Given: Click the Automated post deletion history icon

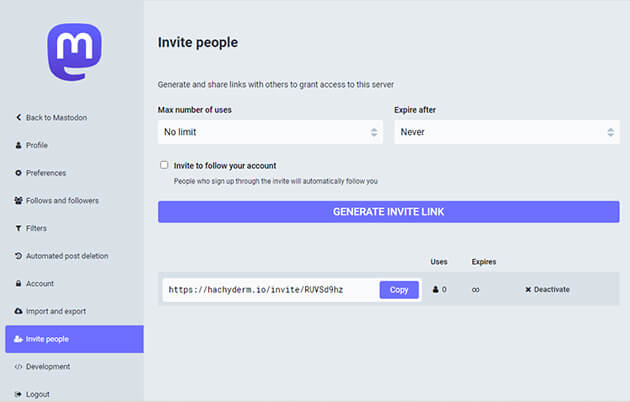Looking at the screenshot, I should coord(19,256).
